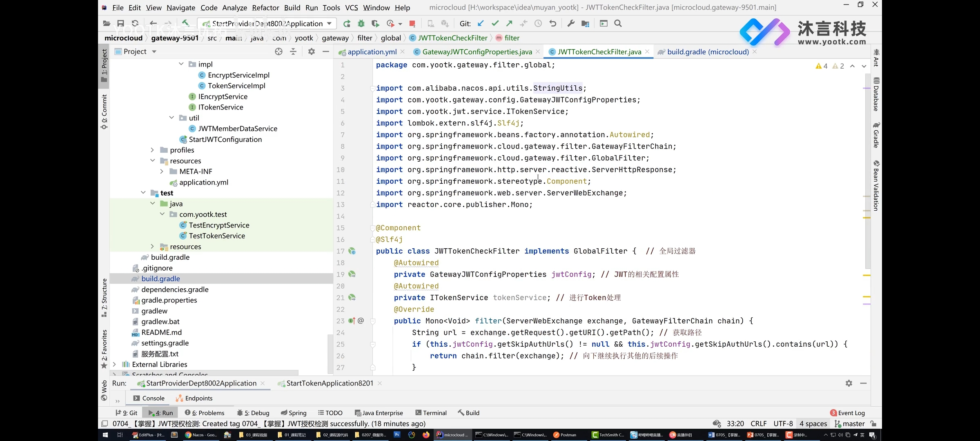This screenshot has width=980, height=441.
Task: Open Run panel settings gear
Action: pos(849,383)
